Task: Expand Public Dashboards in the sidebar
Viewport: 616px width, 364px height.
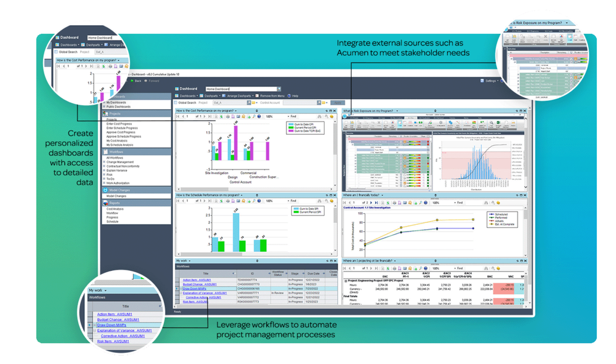Action: click(x=104, y=107)
